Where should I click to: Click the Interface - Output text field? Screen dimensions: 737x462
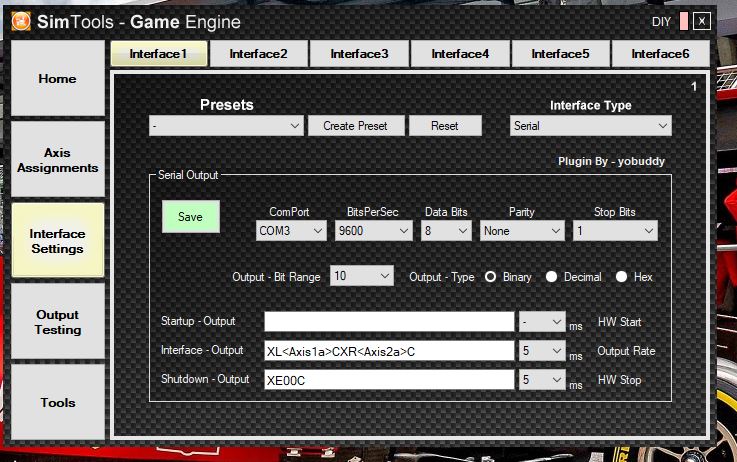point(389,351)
